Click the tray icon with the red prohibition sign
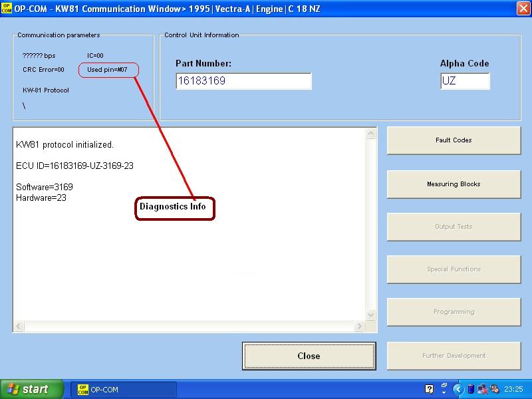Image resolution: width=532 pixels, height=399 pixels. pyautogui.click(x=495, y=389)
